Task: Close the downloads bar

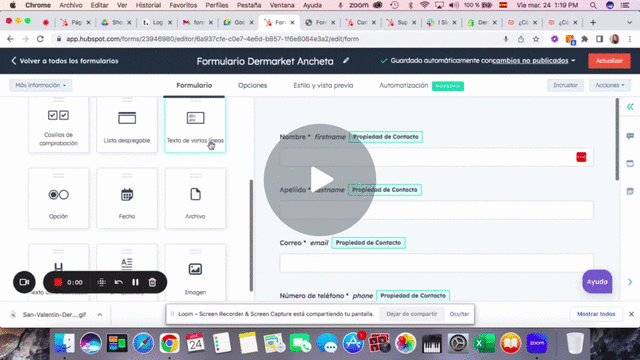Action: [631, 314]
